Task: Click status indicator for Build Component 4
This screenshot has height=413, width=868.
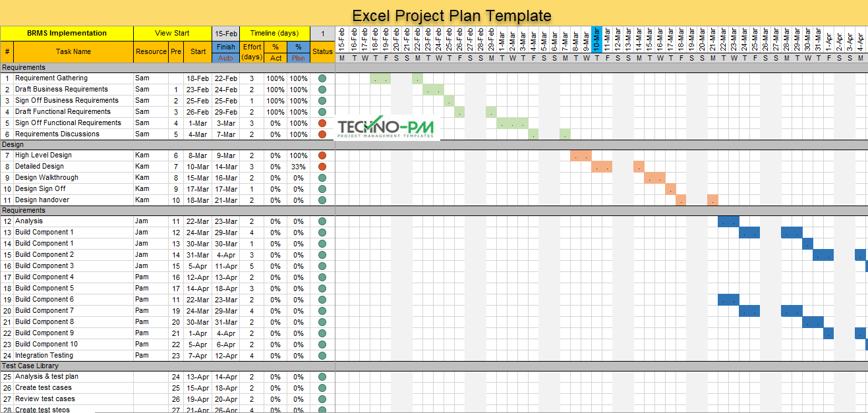Action: pyautogui.click(x=322, y=277)
